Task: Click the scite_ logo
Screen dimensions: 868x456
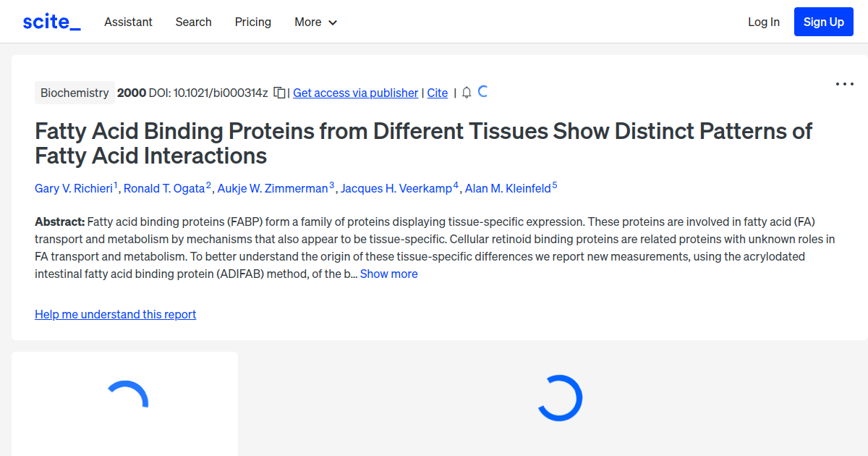Action: tap(51, 22)
